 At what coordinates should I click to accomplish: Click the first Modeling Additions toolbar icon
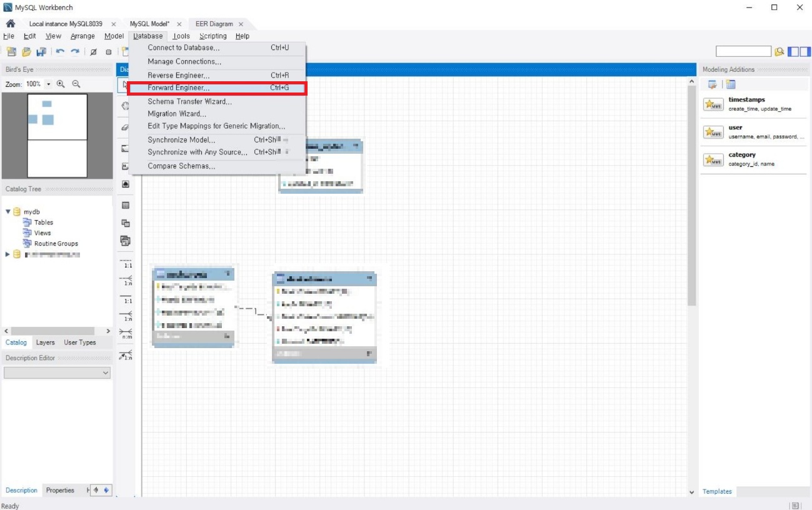[x=712, y=84]
